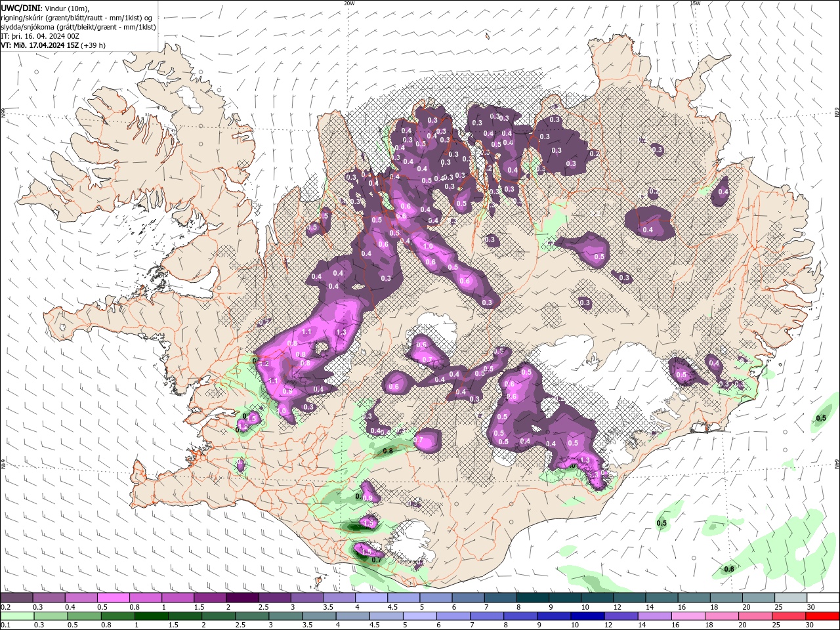
Task: Choose the dark teal swatch labeled 8 in the top row
Action: tap(532, 598)
